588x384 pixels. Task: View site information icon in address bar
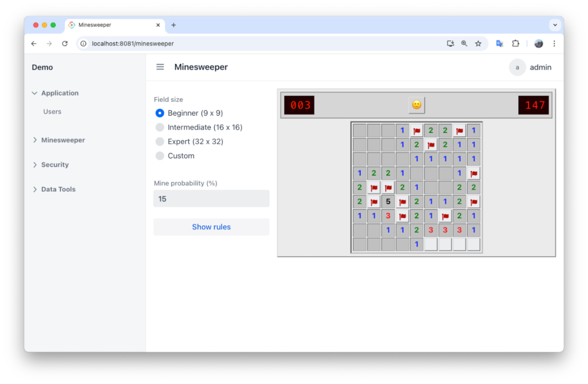83,44
